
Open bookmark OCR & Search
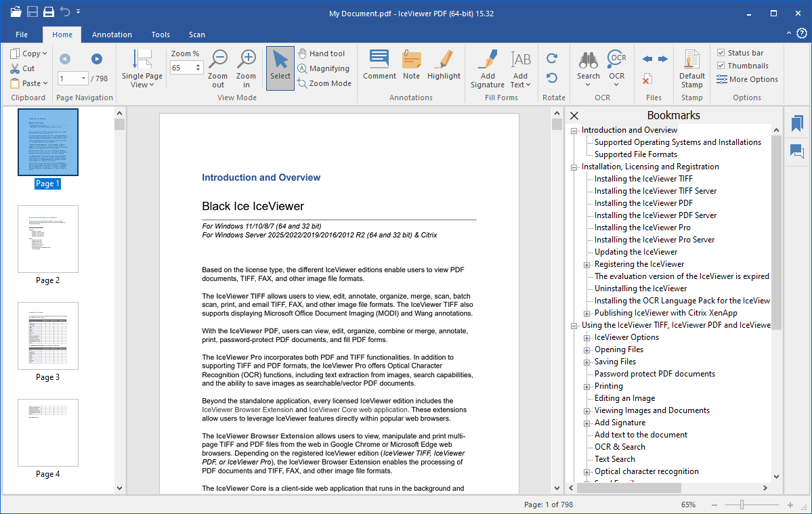620,447
